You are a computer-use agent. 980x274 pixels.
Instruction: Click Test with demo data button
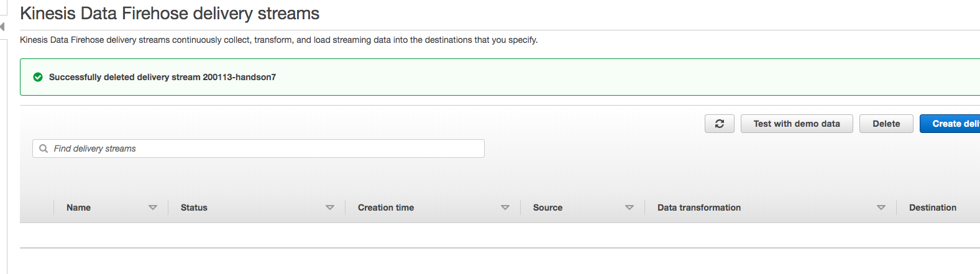(x=797, y=124)
